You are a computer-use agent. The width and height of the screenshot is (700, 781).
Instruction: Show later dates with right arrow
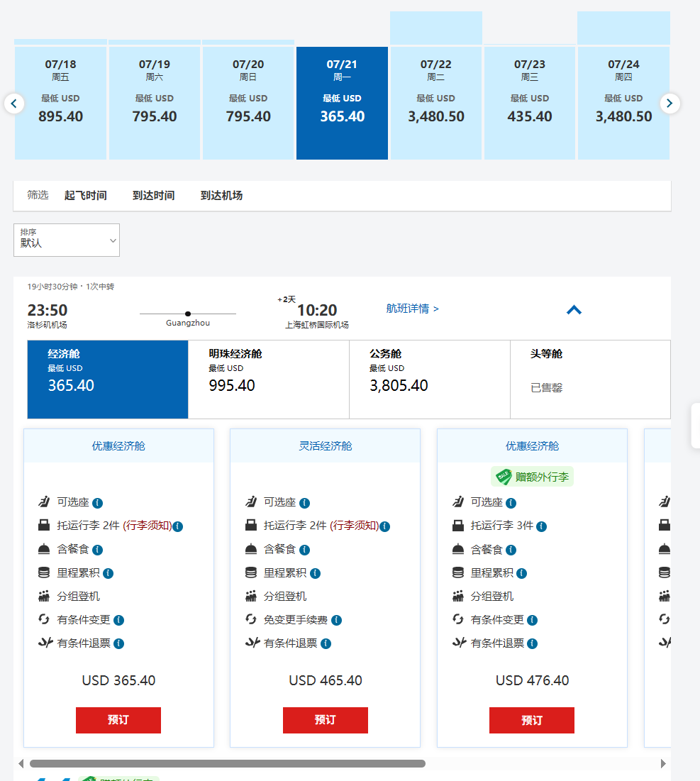(670, 104)
